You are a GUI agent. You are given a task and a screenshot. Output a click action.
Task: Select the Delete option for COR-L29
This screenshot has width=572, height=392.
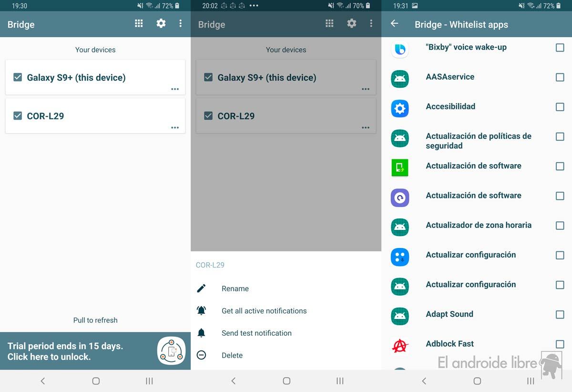tap(232, 355)
